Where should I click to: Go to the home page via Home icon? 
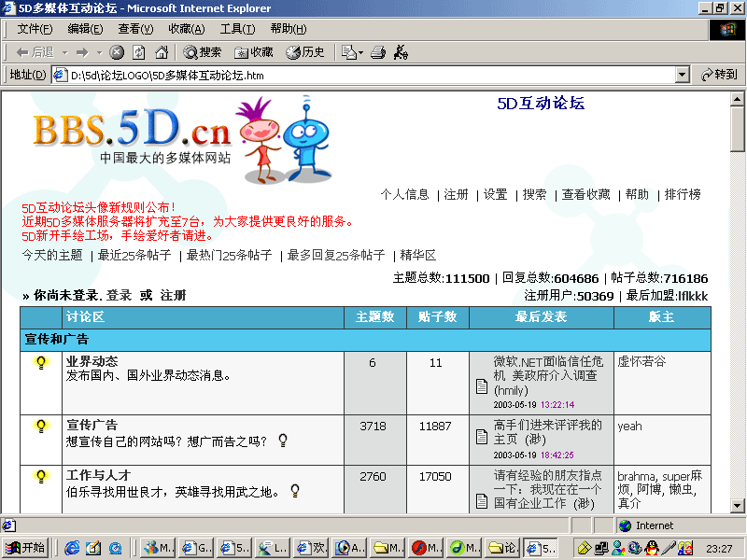162,52
